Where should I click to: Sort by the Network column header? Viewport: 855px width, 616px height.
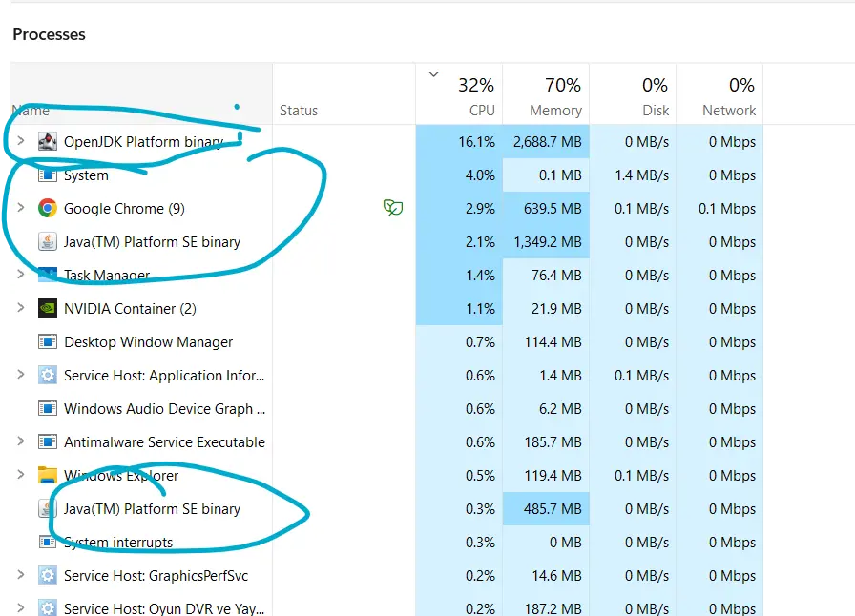[x=719, y=94]
